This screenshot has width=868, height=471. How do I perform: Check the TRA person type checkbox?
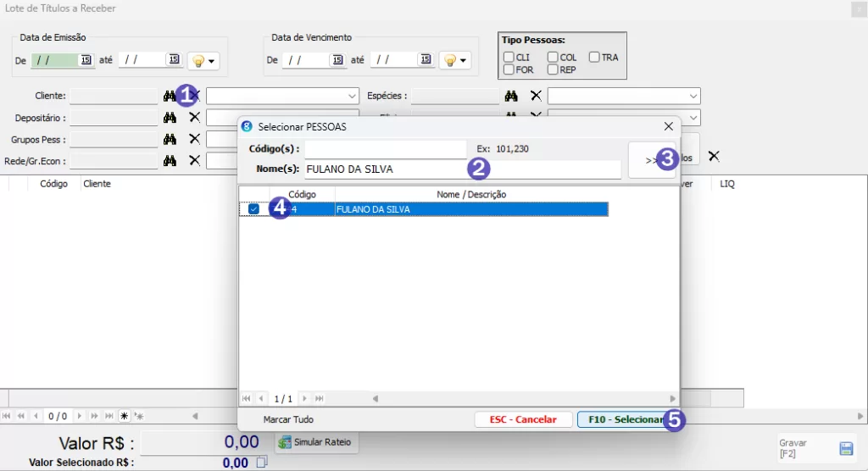point(594,57)
